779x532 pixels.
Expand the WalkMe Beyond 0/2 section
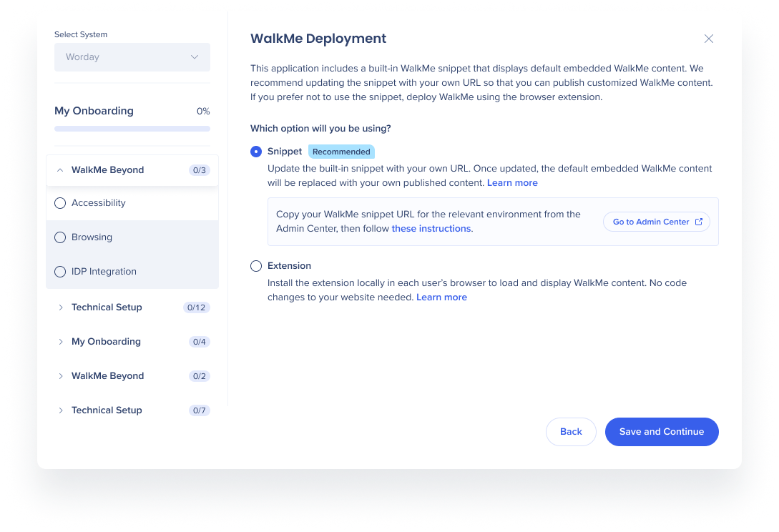point(132,376)
